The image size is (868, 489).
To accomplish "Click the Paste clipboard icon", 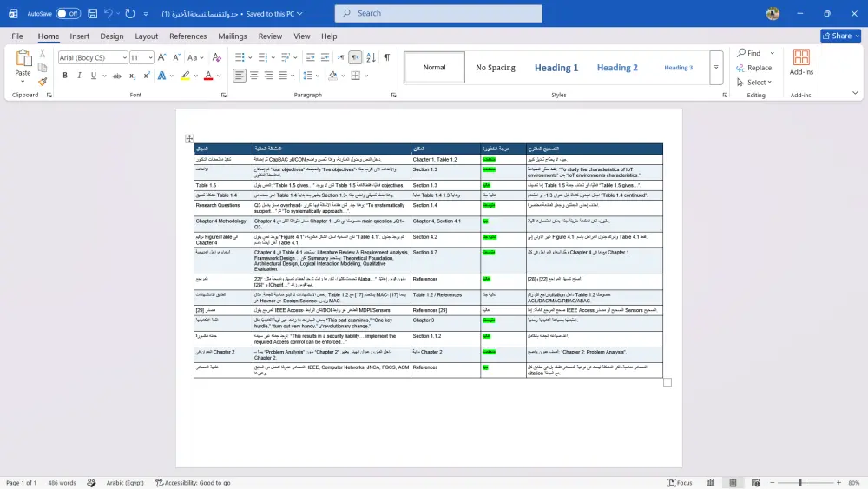I will 23,57.
